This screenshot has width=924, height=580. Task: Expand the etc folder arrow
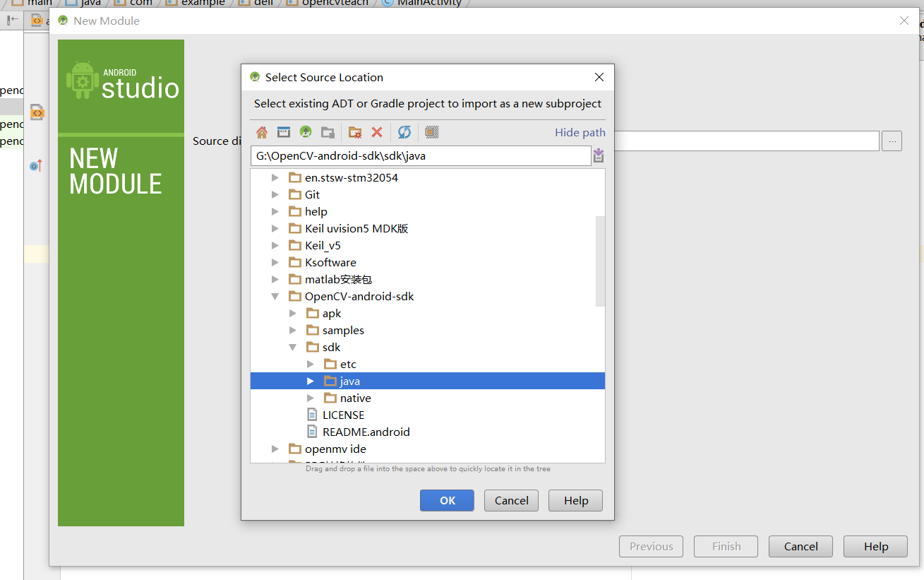tap(311, 364)
